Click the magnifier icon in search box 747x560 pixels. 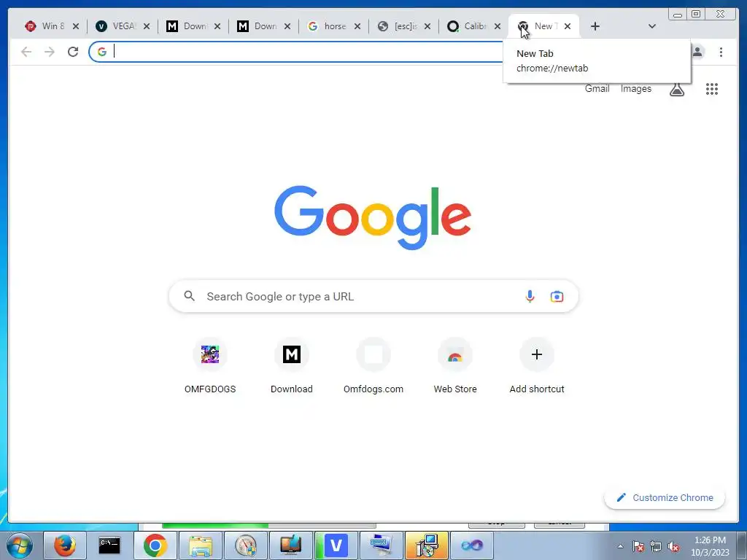coord(189,296)
